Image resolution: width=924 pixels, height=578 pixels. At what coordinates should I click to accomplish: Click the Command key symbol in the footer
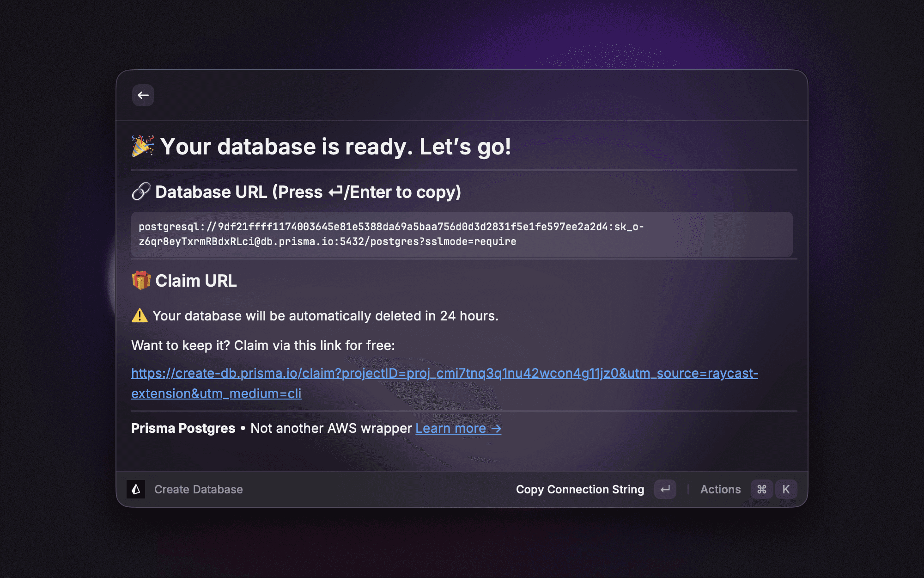pos(762,489)
